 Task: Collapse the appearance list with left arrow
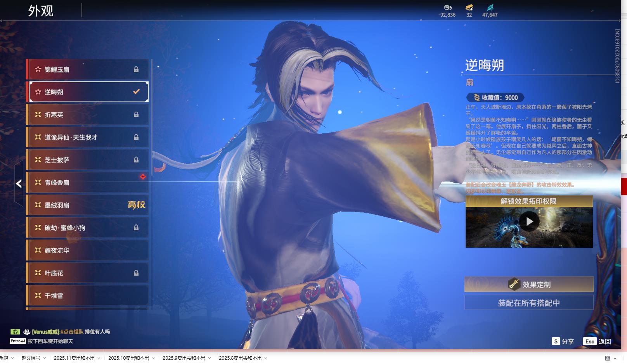point(19,183)
